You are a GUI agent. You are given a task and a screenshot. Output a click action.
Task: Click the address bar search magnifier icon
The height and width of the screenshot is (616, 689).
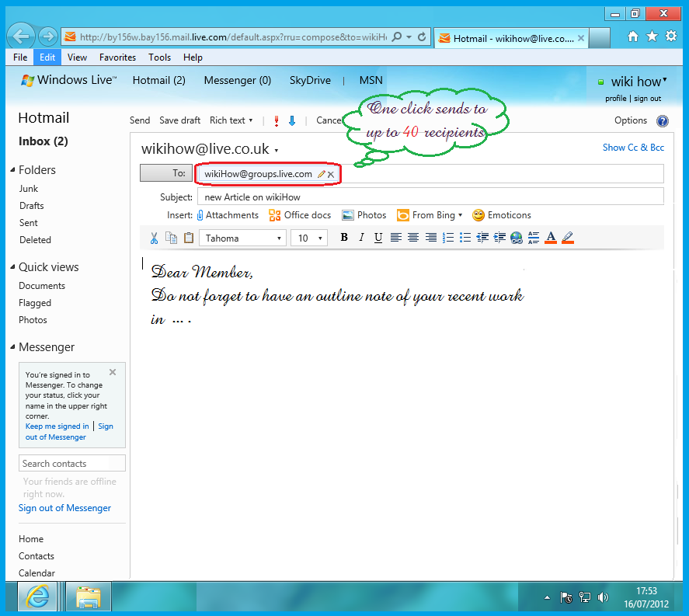(x=397, y=37)
